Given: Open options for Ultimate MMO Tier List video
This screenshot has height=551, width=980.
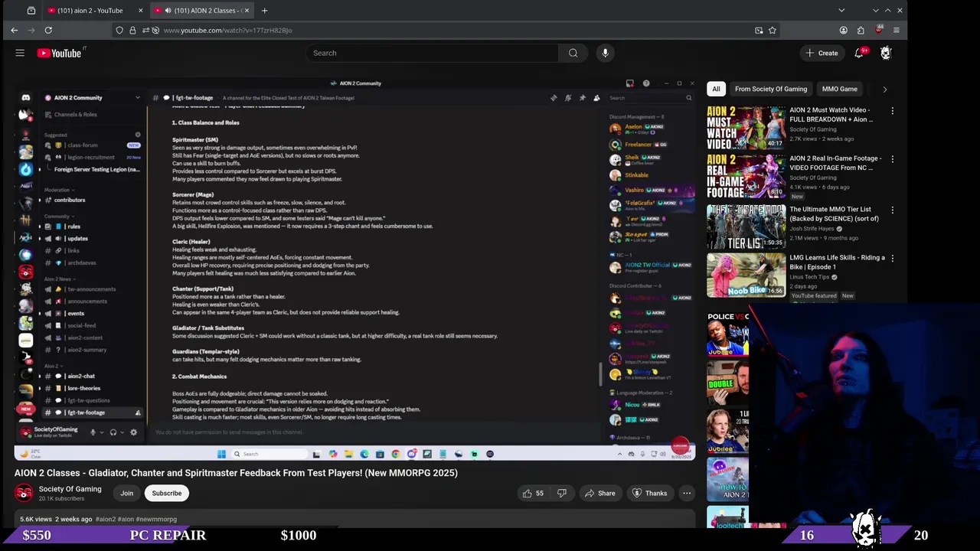Looking at the screenshot, I should tap(893, 210).
